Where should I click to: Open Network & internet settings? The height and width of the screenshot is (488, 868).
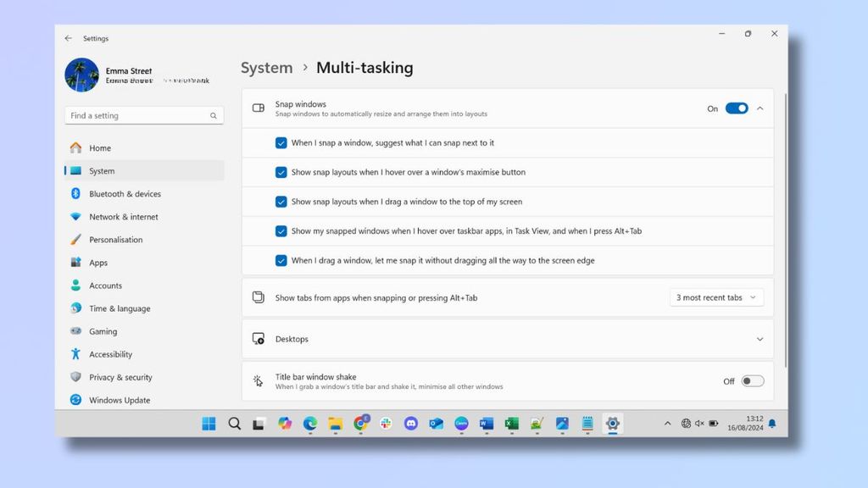124,216
